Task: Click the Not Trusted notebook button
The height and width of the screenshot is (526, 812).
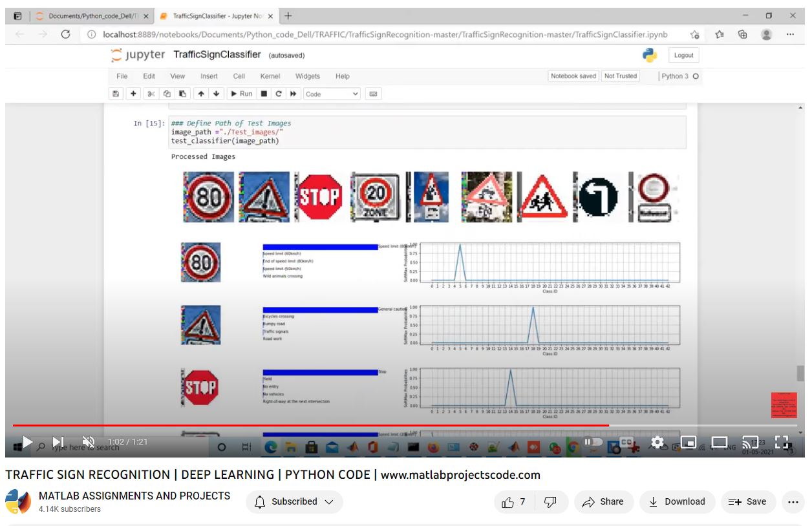Action: (x=621, y=76)
